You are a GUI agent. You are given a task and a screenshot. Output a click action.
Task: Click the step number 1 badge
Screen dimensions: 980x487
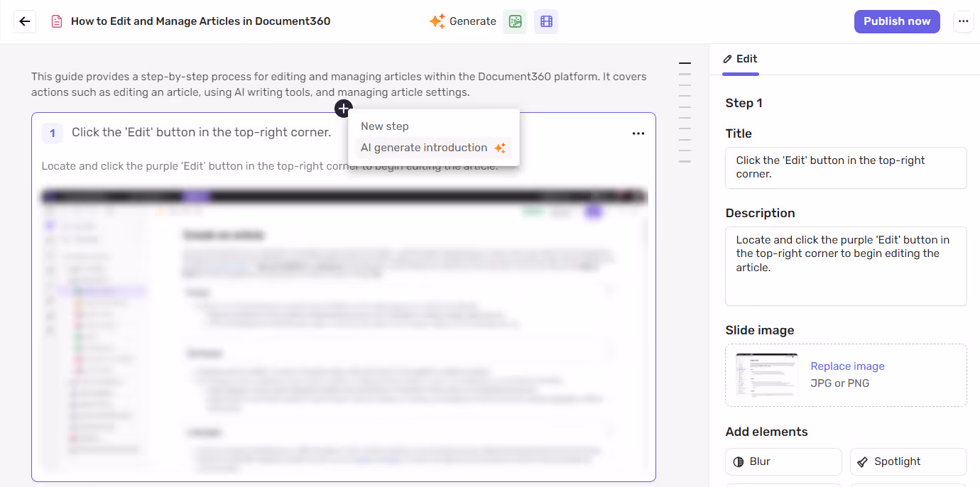click(53, 133)
